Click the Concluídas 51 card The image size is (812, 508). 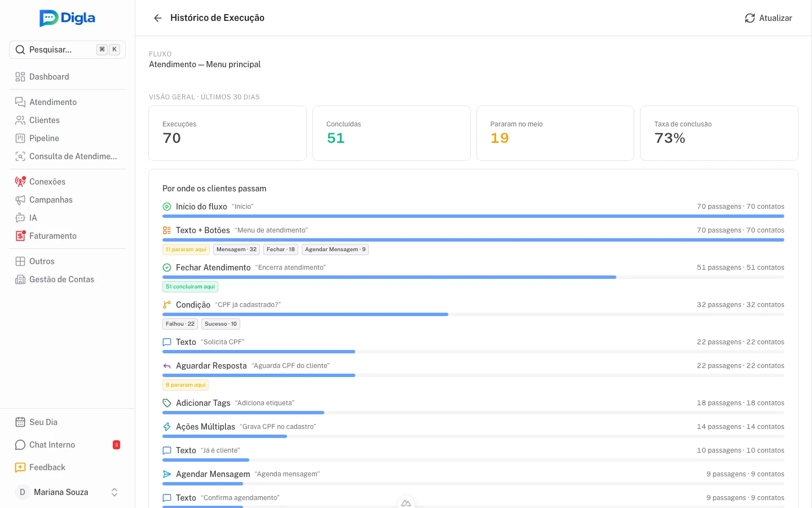point(391,133)
